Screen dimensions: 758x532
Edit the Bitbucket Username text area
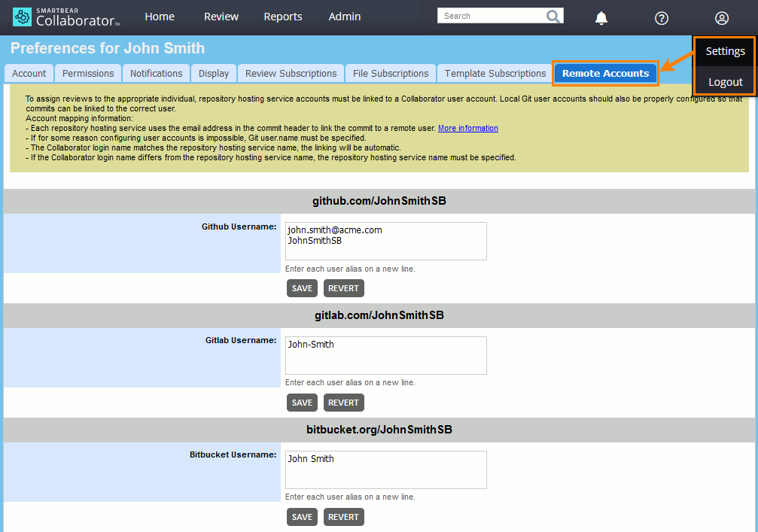pos(385,470)
